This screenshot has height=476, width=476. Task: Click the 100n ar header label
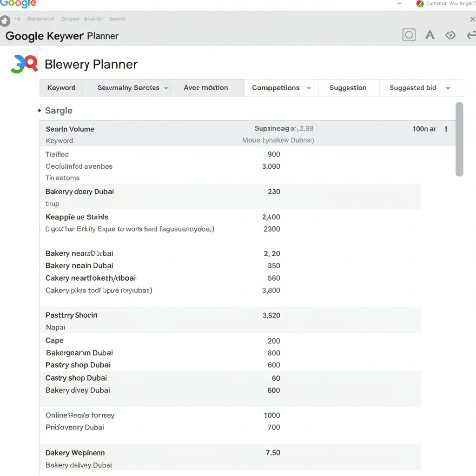pos(424,129)
